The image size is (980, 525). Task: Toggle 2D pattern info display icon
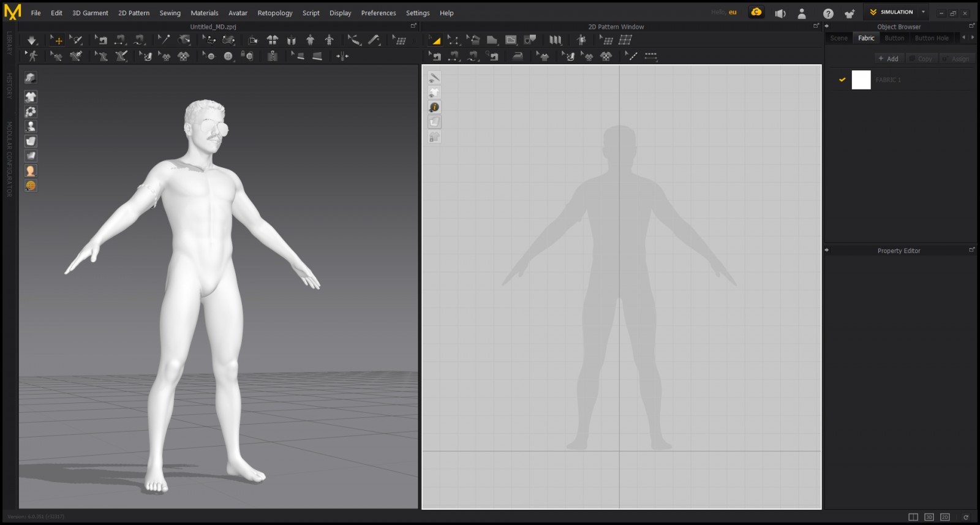point(434,107)
